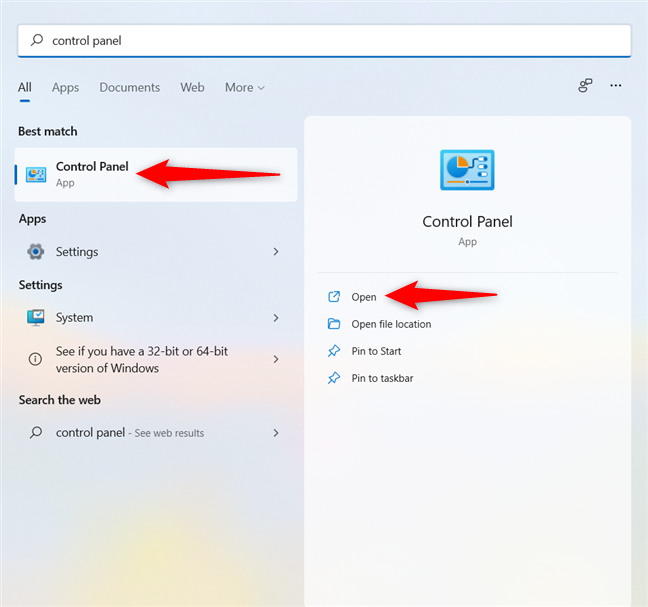The width and height of the screenshot is (648, 607).
Task: Click Open file location
Action: pyautogui.click(x=391, y=324)
